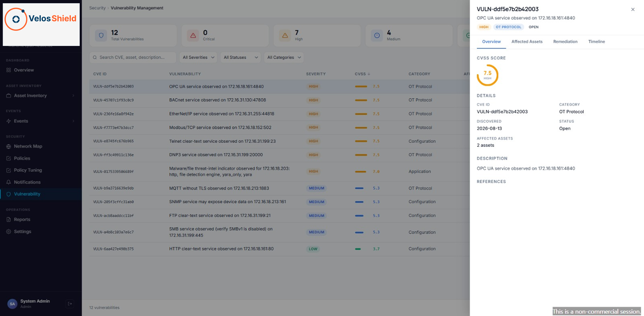Viewport: 644px width, 316px height.
Task: Select the SMB service observed row
Action: tap(279, 232)
